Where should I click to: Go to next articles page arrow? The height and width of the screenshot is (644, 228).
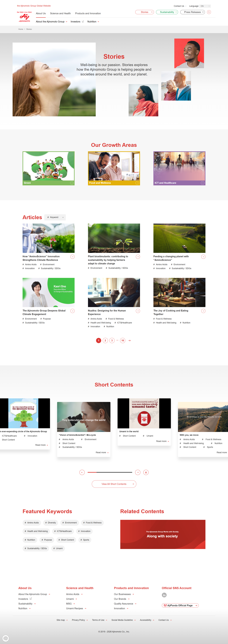click(129, 341)
